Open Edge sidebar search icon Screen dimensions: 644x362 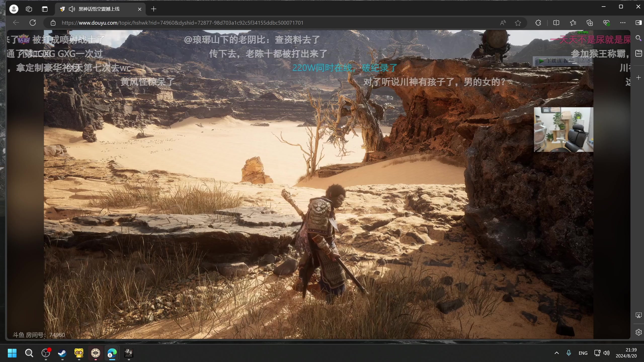pos(638,38)
